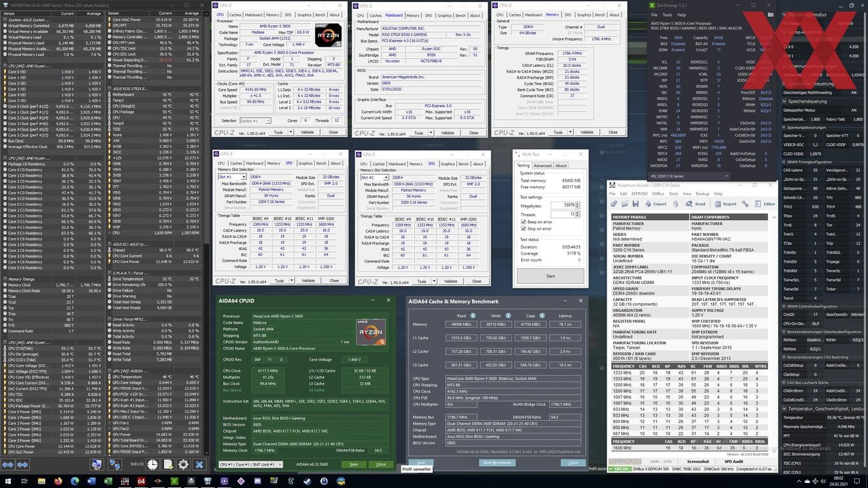This screenshot has height=488, width=868.
Task: Open SPD Audit tab in Thaiphoon Burner
Action: [733, 461]
